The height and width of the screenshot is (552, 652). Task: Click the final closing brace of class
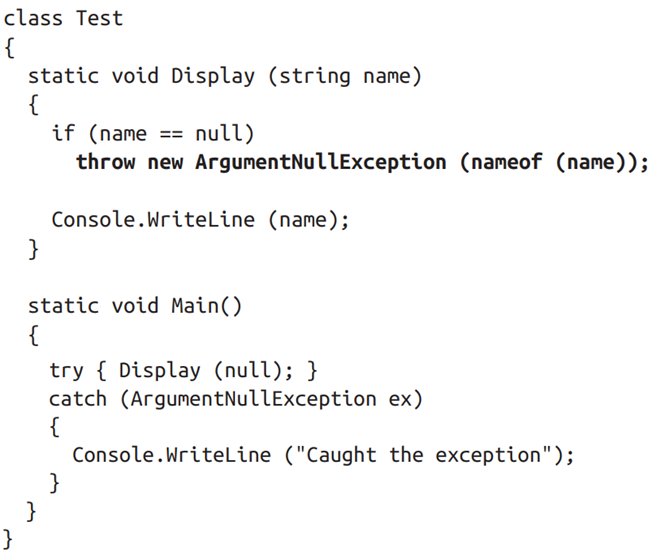click(x=8, y=539)
